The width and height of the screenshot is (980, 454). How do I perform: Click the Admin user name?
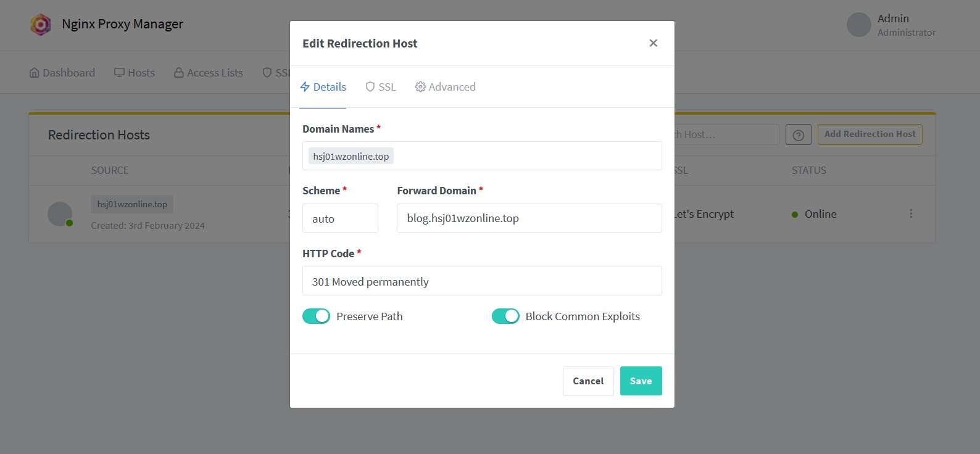point(893,19)
